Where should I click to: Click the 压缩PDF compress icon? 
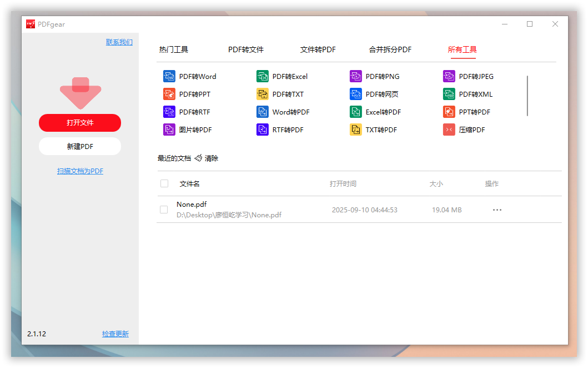[x=449, y=130]
